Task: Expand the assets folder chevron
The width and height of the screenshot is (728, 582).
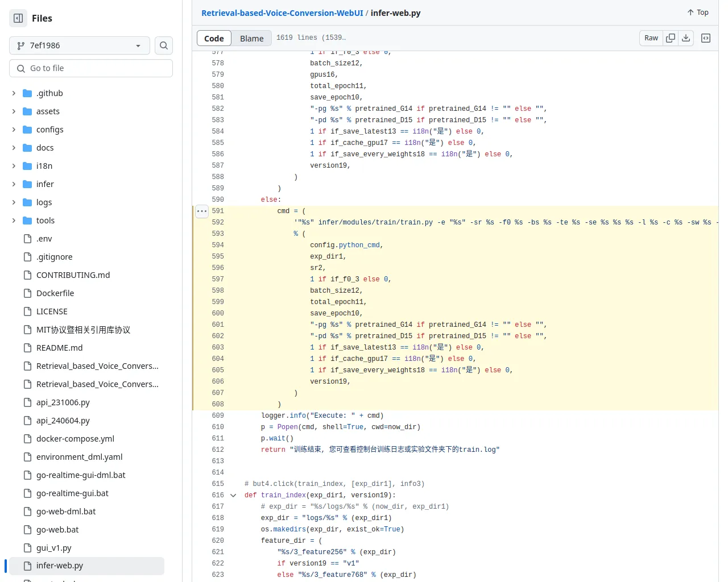Action: 14,111
